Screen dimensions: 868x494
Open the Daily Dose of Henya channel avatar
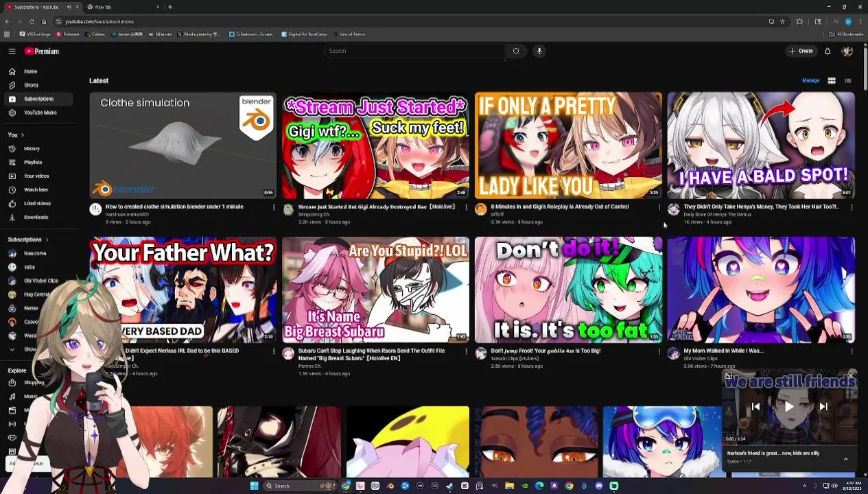pos(673,209)
